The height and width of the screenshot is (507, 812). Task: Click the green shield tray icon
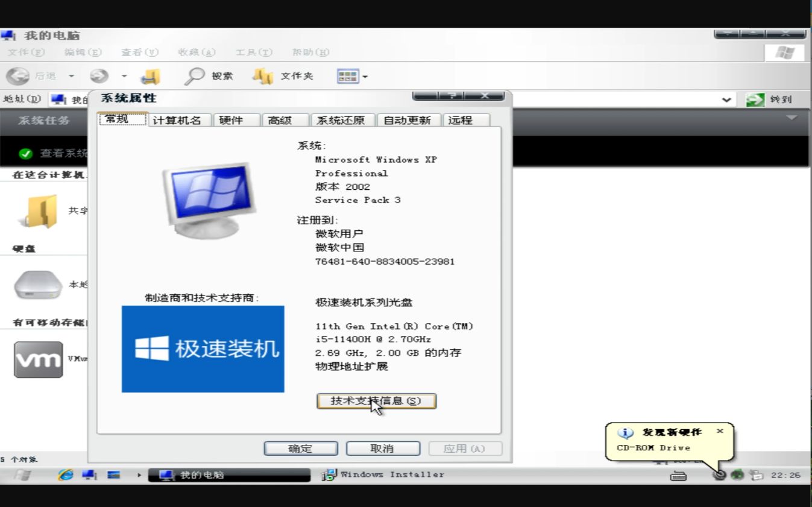pos(737,475)
